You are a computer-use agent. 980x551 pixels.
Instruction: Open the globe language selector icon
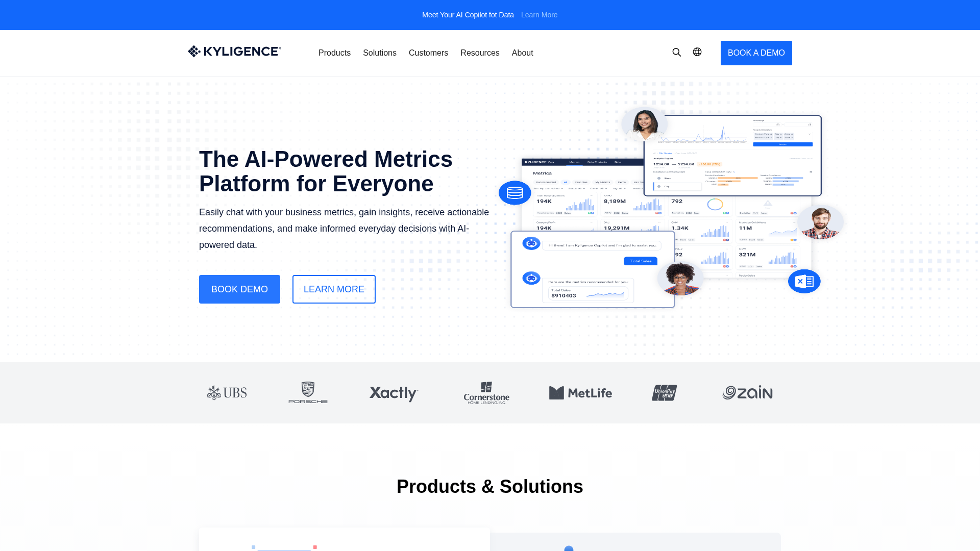(x=697, y=52)
